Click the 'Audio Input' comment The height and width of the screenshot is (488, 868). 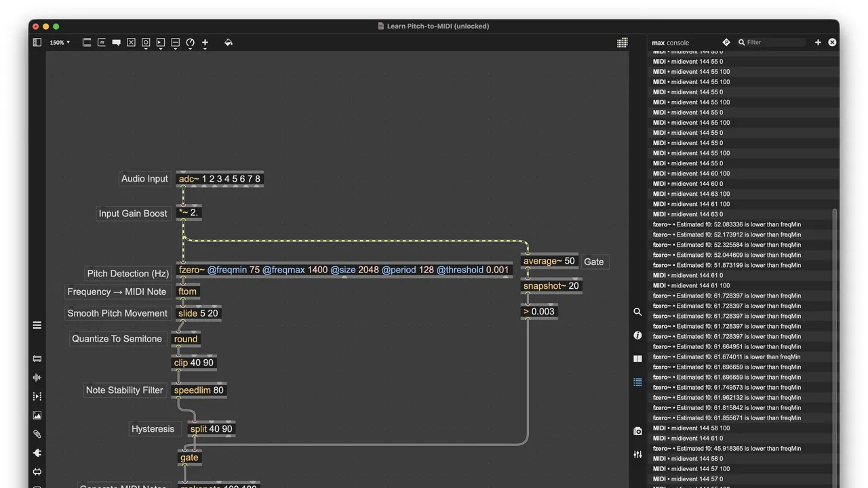(144, 179)
